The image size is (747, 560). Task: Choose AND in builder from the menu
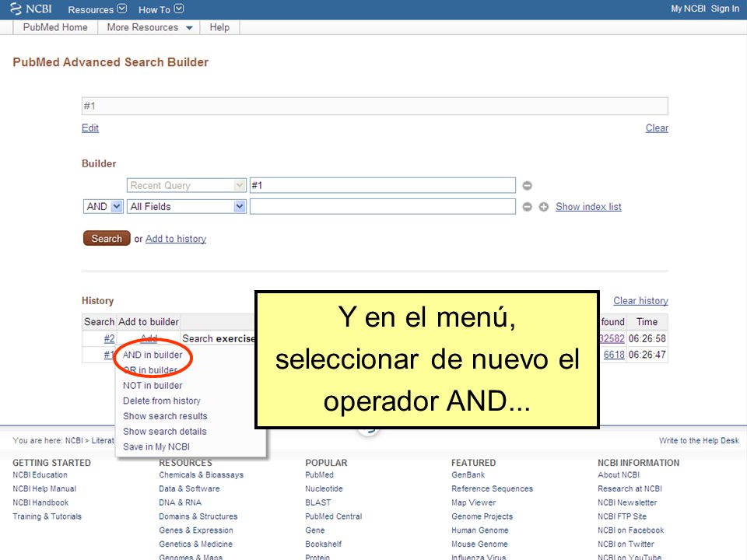point(153,355)
